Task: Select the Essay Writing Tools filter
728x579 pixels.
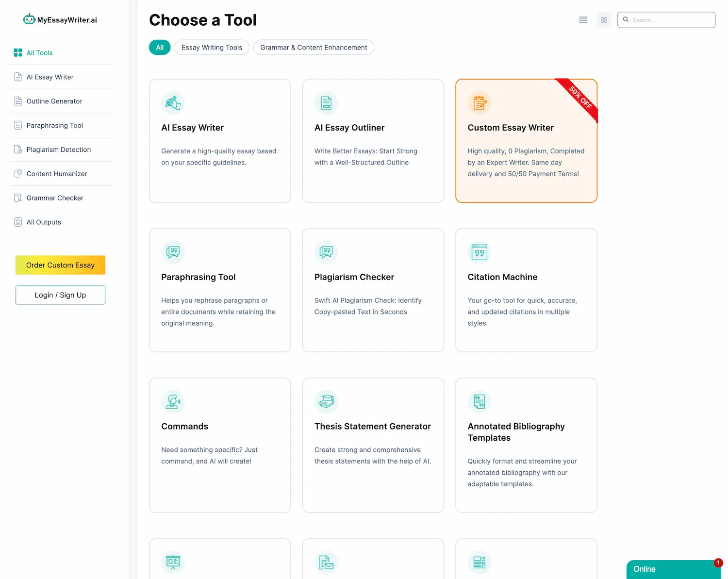Action: 212,48
